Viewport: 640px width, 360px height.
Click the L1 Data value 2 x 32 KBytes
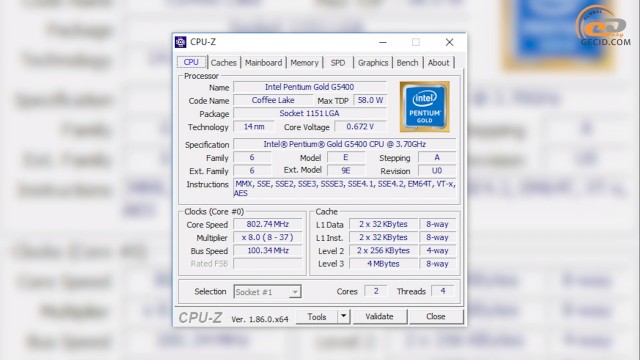(x=383, y=224)
